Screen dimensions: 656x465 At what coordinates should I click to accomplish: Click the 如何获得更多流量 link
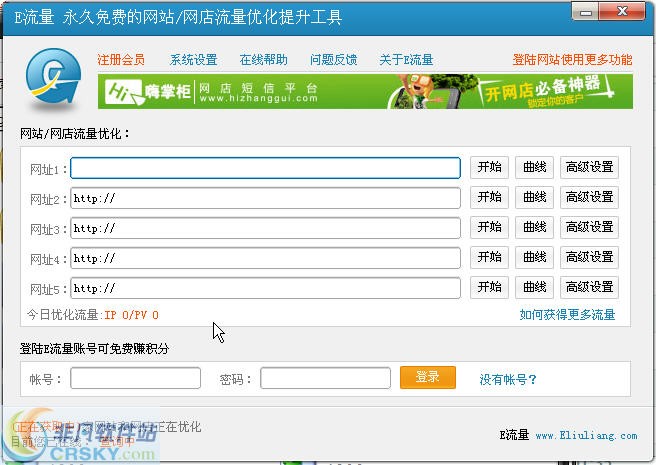click(567, 315)
